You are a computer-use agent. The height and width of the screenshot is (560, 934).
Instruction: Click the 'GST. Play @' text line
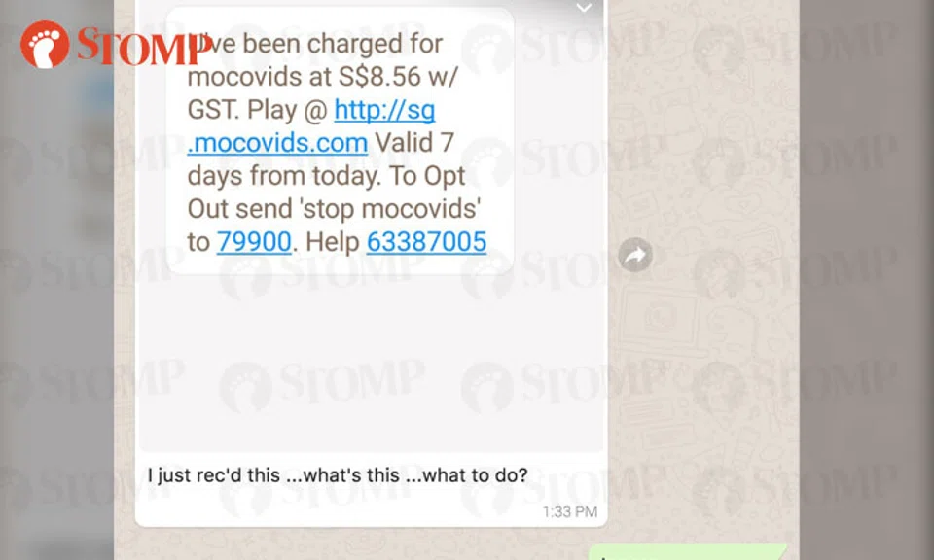pyautogui.click(x=257, y=110)
